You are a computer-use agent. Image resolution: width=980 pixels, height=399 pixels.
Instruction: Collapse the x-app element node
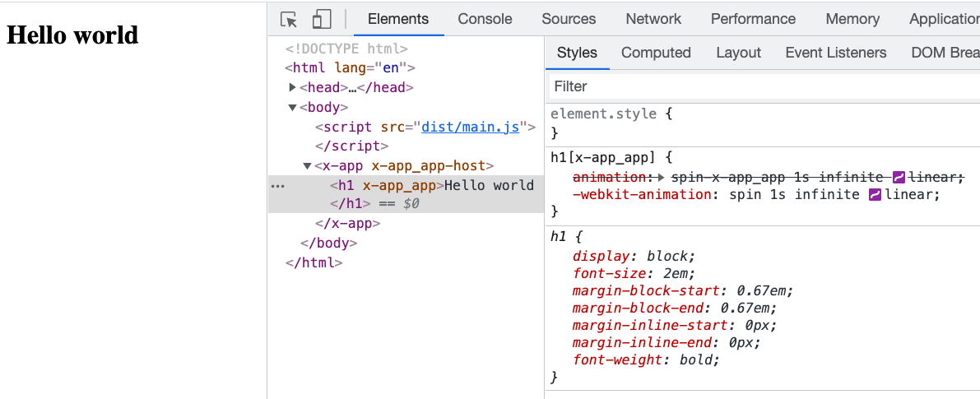(307, 166)
